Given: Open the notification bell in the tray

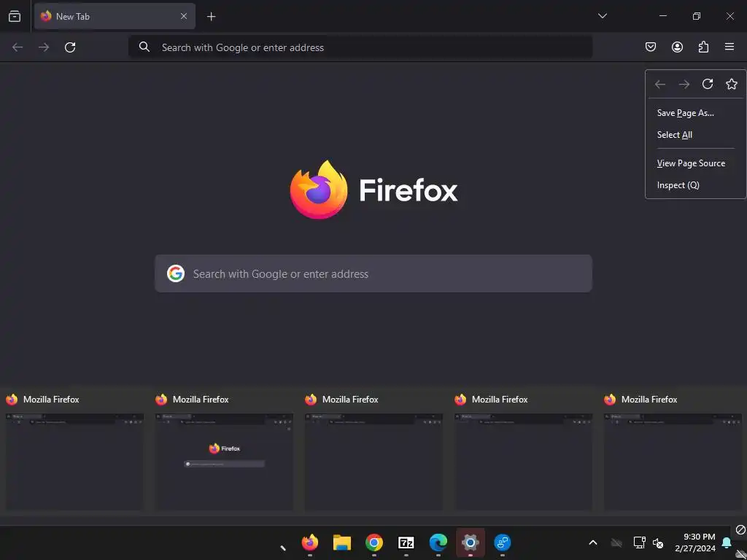Looking at the screenshot, I should [x=727, y=542].
